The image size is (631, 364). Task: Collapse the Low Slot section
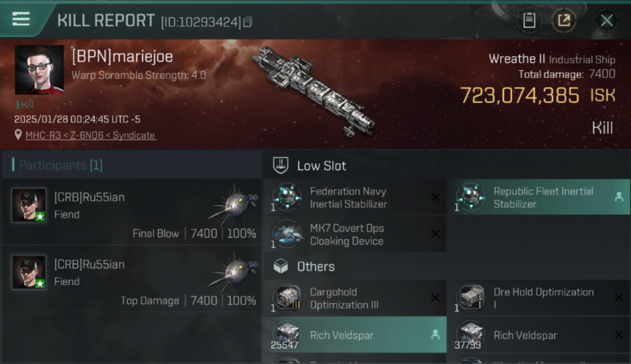[447, 165]
